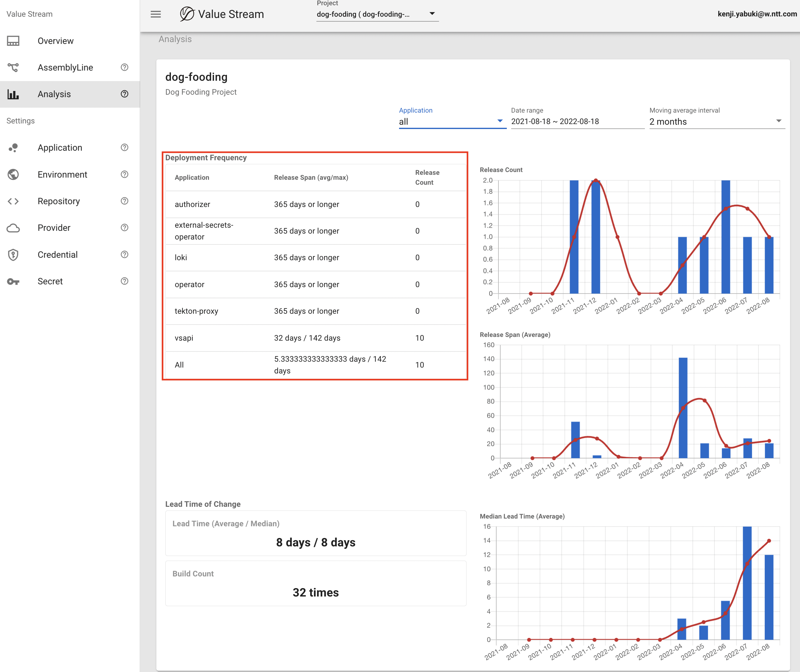Click the Release Count column header
The image size is (800, 672).
427,178
